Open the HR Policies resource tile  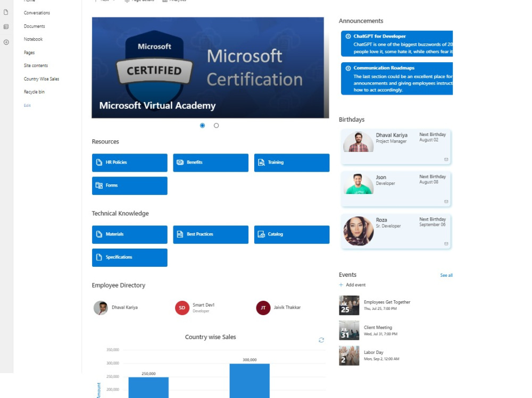130,163
